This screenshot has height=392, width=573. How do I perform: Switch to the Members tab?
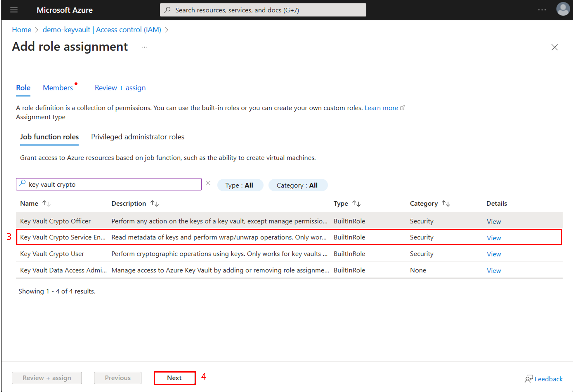pyautogui.click(x=58, y=88)
